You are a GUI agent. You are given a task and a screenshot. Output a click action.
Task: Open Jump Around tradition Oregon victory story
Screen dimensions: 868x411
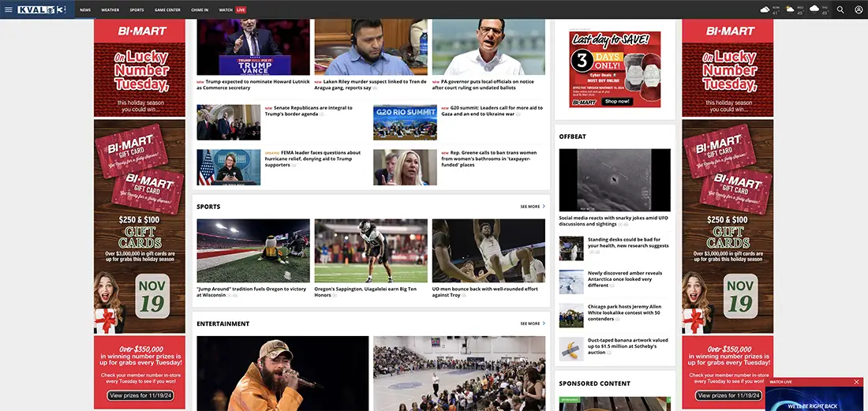point(251,292)
